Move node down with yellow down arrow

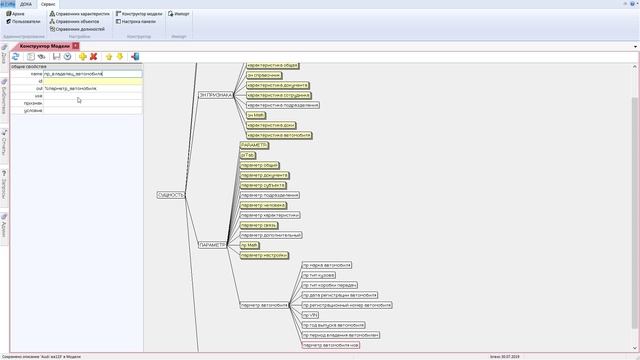point(120,56)
